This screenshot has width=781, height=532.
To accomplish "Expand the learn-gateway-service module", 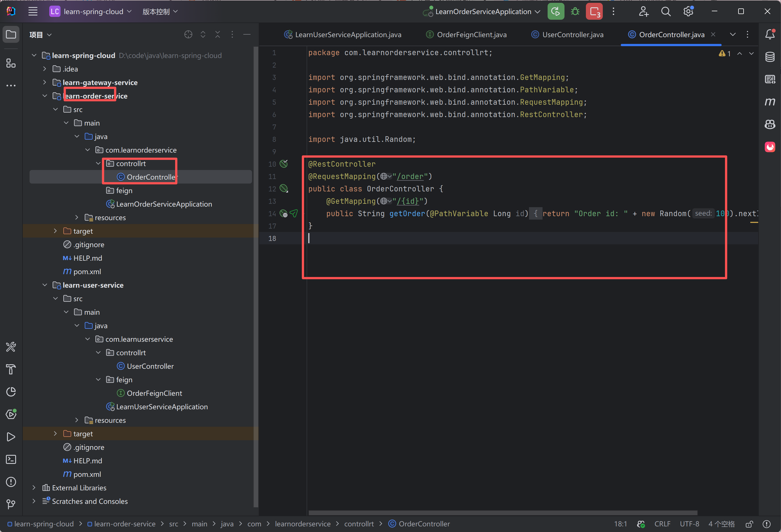I will pyautogui.click(x=45, y=82).
